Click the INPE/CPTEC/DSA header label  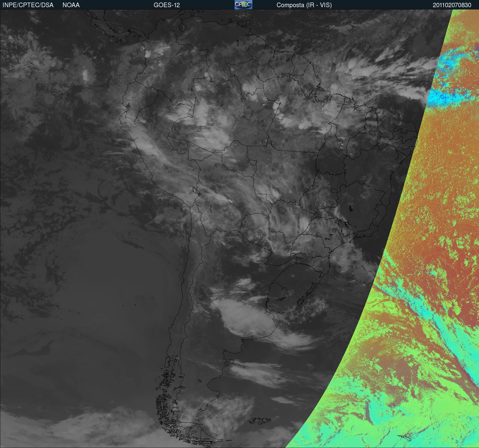[28, 5]
